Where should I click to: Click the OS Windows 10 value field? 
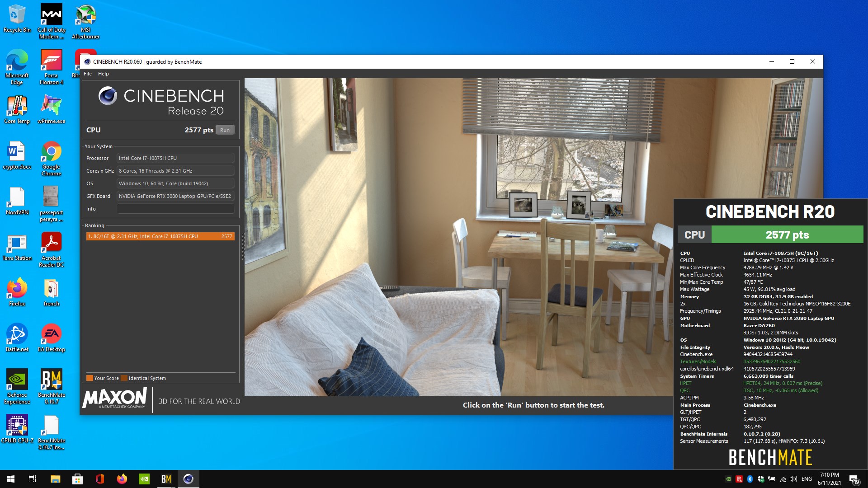coord(175,183)
